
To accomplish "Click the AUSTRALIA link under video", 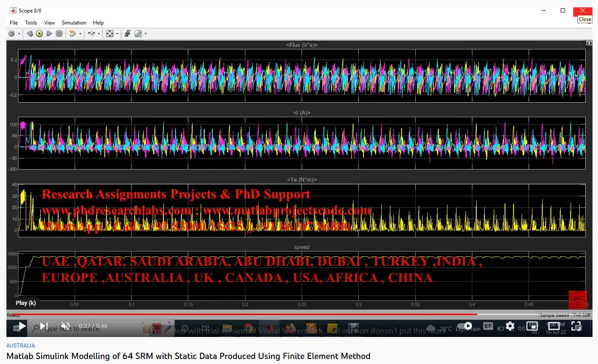I will coord(21,346).
